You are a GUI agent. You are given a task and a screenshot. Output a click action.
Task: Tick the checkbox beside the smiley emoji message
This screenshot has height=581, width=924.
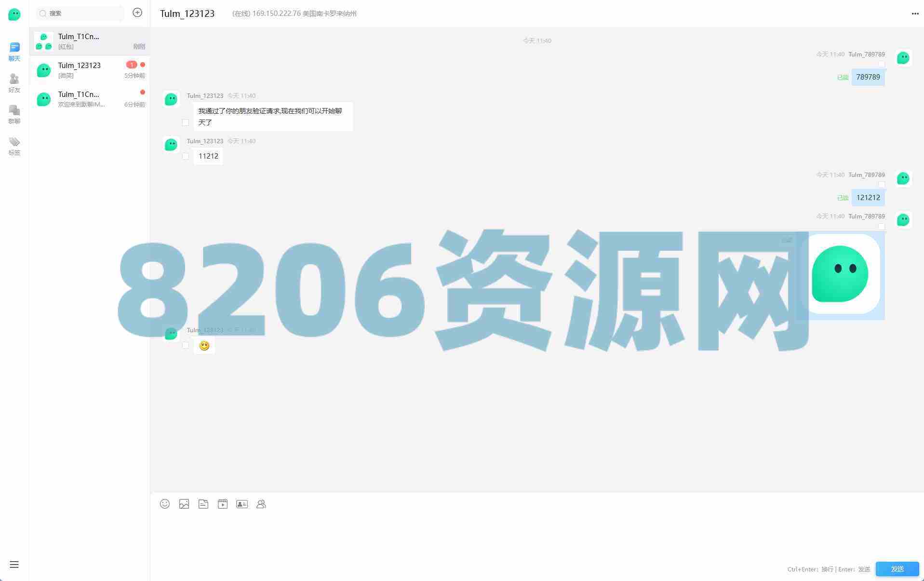185,345
